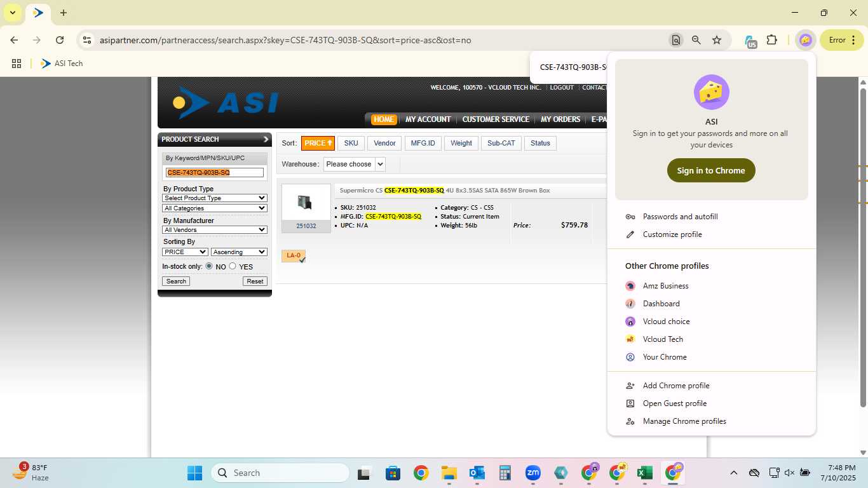Sort results by SKU
Viewport: 868px width, 488px height.
pos(351,143)
